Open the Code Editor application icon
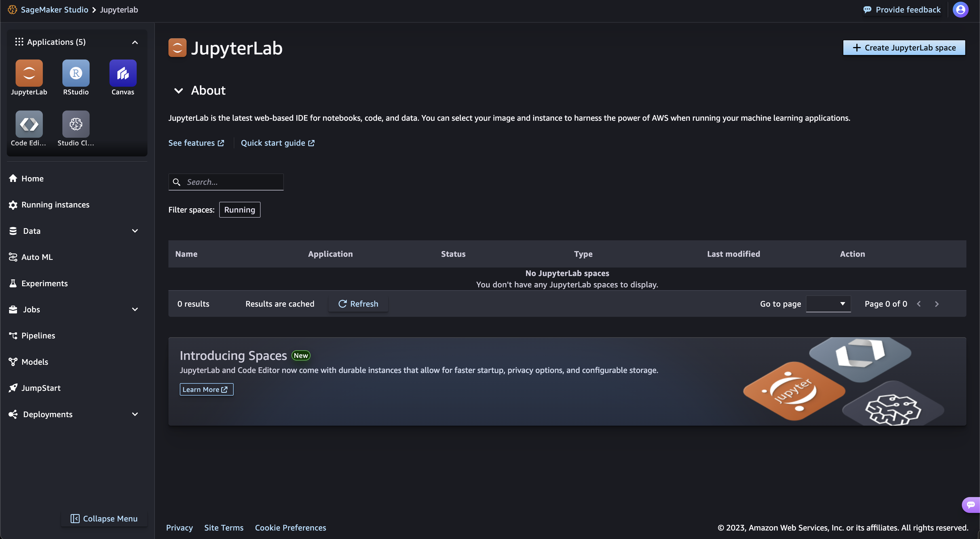Image resolution: width=980 pixels, height=539 pixels. [x=29, y=124]
